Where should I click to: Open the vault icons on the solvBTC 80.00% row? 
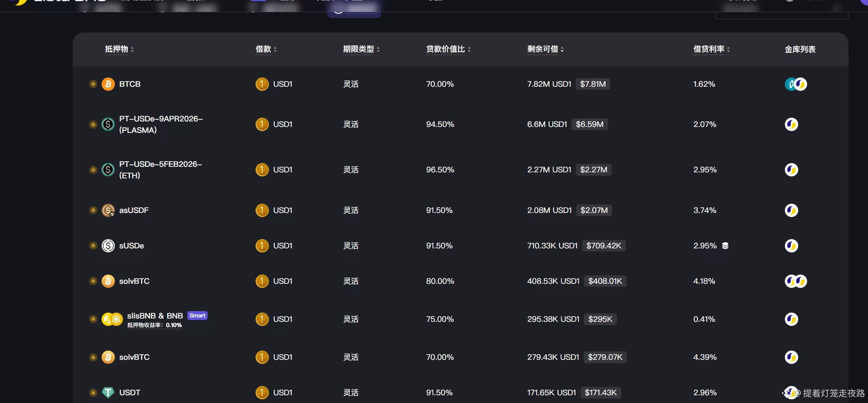coord(795,281)
